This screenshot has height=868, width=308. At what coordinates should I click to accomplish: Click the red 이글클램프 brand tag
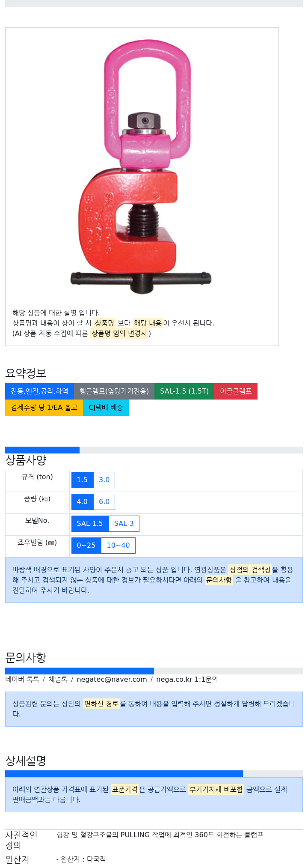236,391
